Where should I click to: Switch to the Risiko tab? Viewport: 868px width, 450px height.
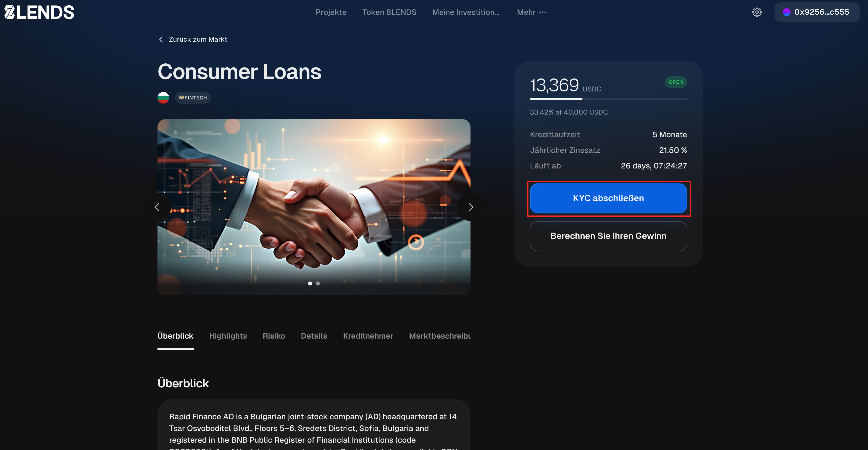[x=274, y=336]
